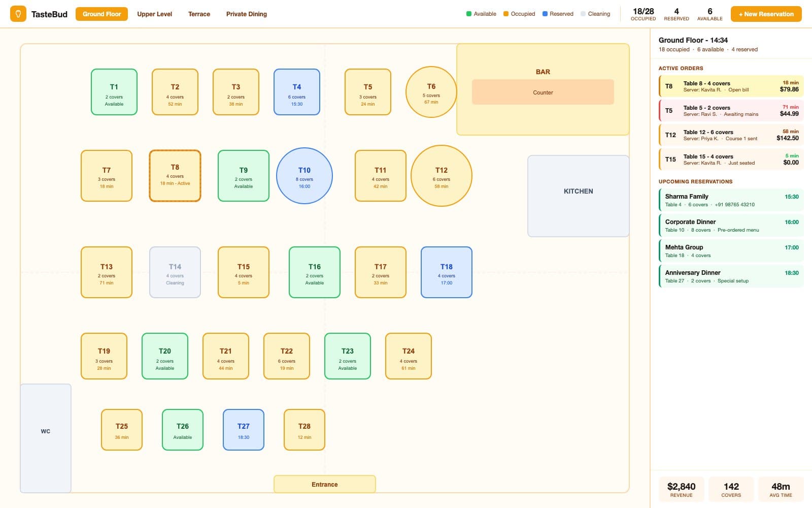
Task: Select active table T8
Action: click(175, 176)
